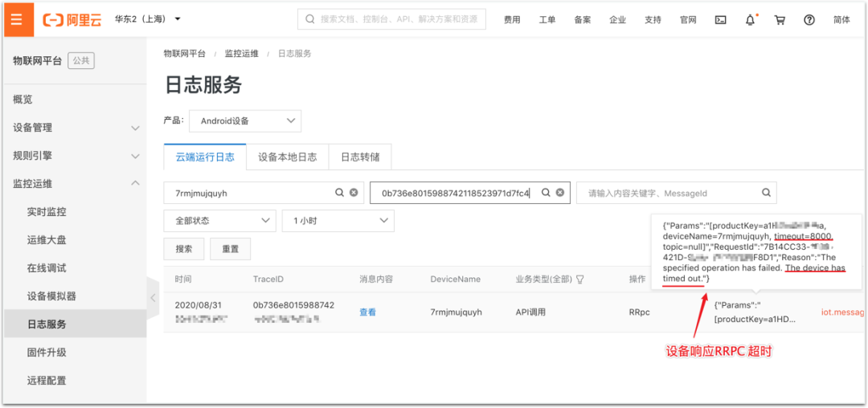Click the 公共 instance badge

(81, 61)
